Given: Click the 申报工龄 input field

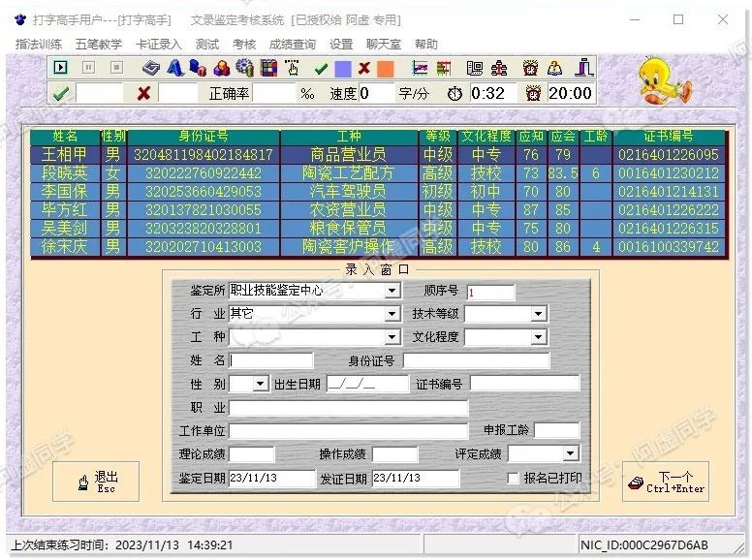Looking at the screenshot, I should pos(557,430).
